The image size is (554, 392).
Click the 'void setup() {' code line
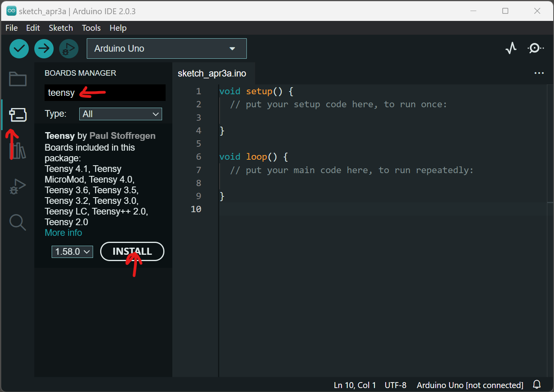[x=256, y=91]
